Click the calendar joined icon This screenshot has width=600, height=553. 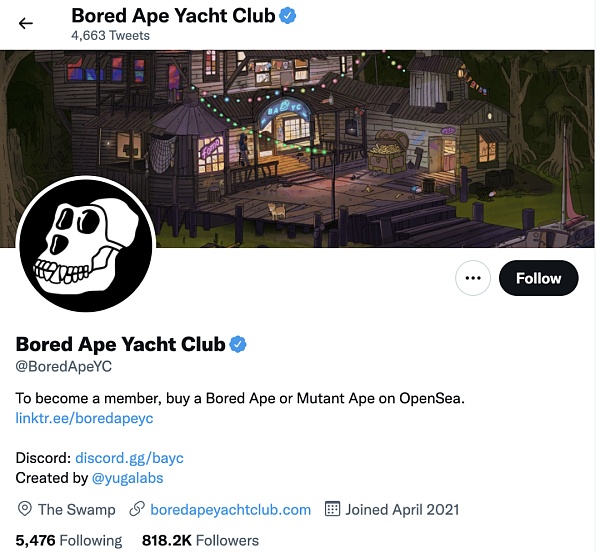(x=332, y=509)
